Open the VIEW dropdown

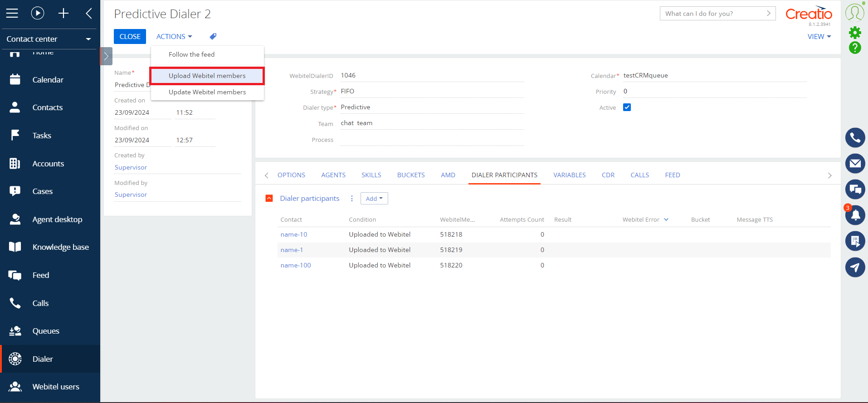[x=819, y=36]
